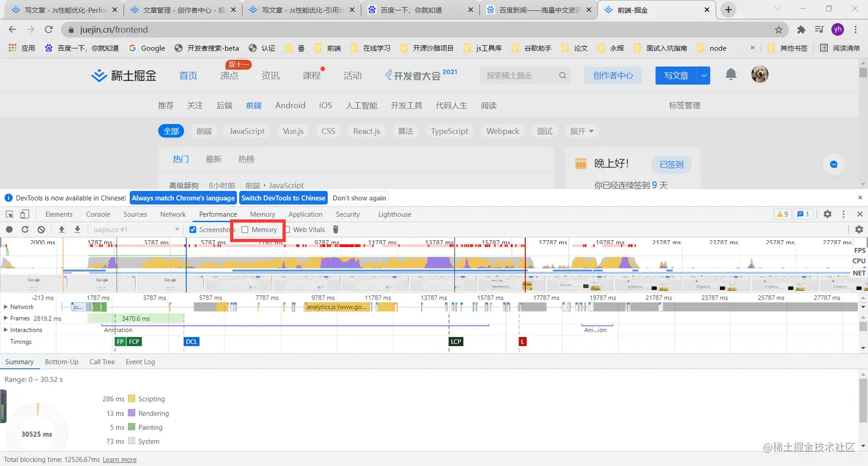Open the yh Chrome profile button
The image size is (868, 466).
click(x=838, y=29)
